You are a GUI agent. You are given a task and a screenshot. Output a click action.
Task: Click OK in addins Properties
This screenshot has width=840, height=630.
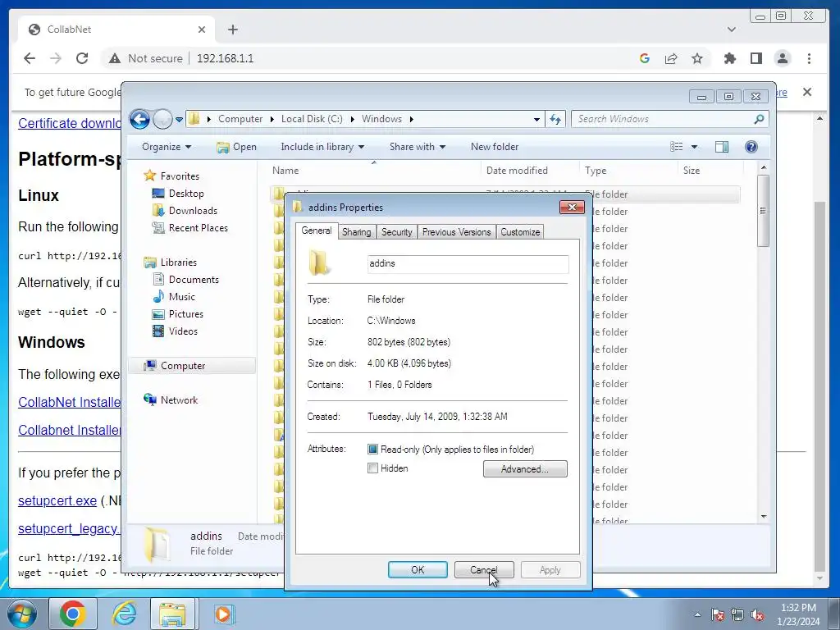418,570
